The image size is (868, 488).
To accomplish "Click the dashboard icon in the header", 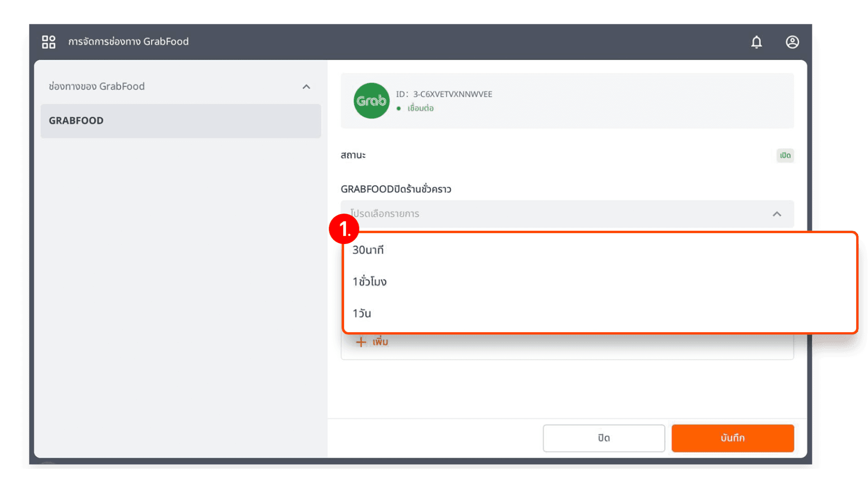I will click(49, 42).
